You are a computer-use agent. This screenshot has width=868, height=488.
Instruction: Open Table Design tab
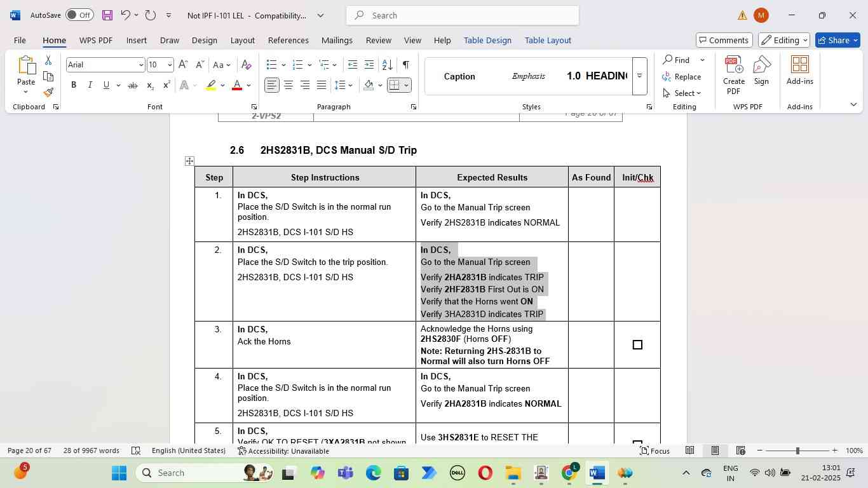coord(487,40)
